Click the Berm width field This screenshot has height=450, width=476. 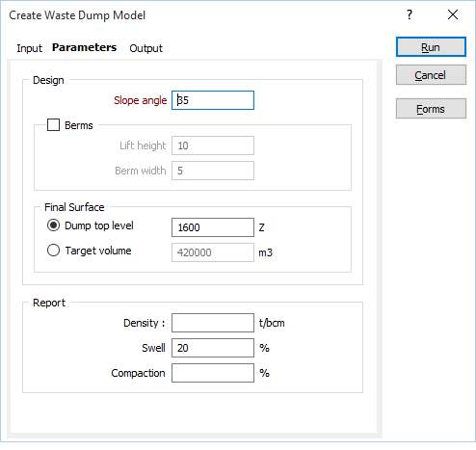[x=213, y=171]
